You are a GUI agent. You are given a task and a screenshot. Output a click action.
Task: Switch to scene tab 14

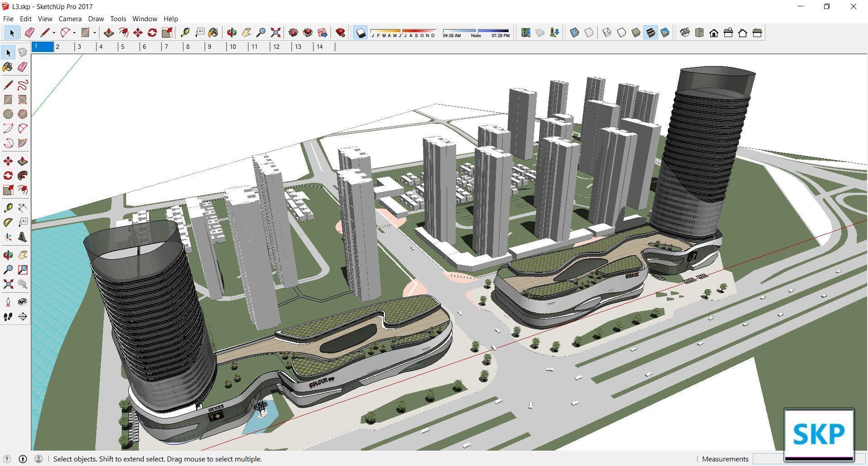[325, 47]
